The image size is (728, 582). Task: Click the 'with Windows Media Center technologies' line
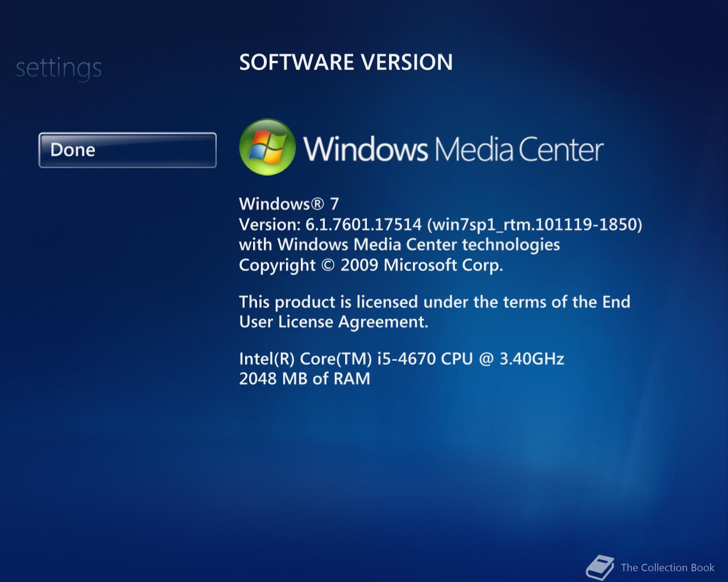coord(399,244)
